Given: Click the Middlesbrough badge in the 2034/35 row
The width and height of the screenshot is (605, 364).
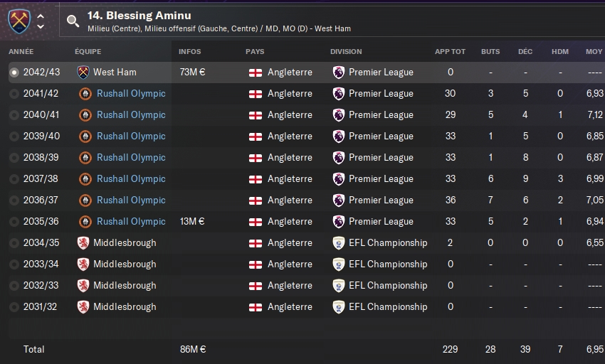Looking at the screenshot, I should point(83,243).
